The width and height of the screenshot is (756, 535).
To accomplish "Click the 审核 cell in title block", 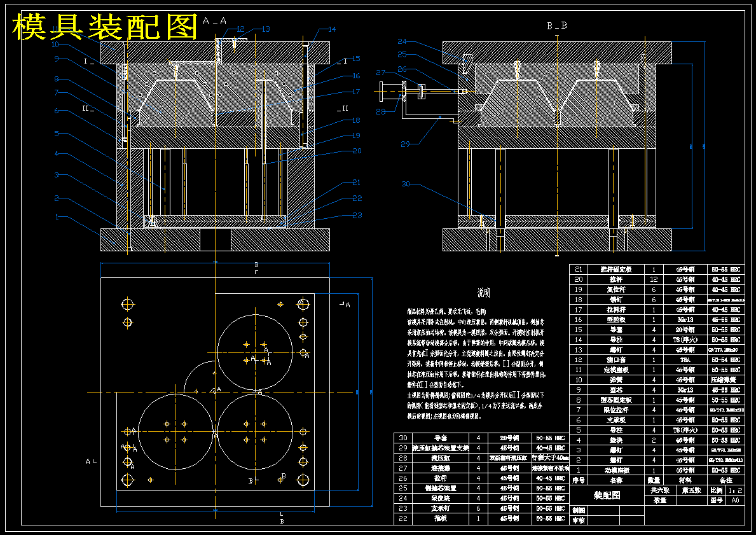I will tap(579, 520).
